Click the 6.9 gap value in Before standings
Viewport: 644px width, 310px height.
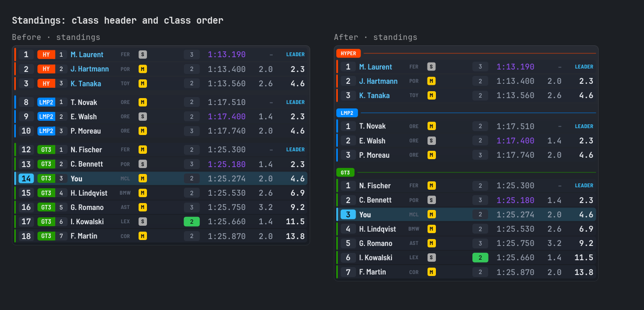(x=298, y=193)
